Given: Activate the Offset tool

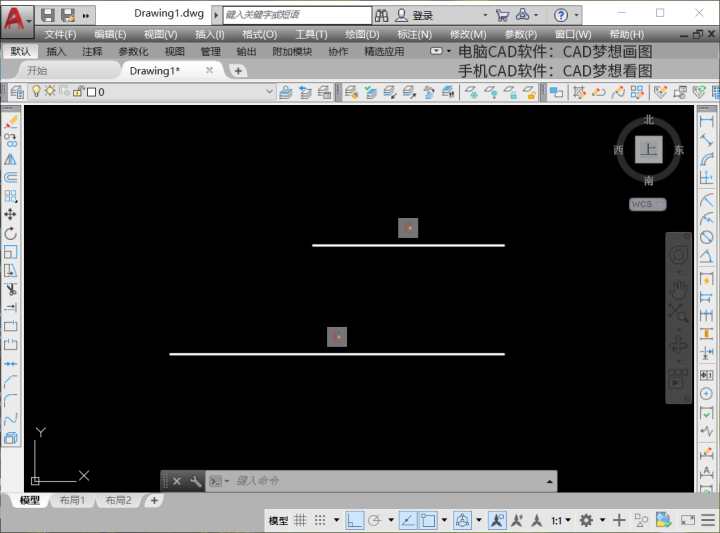Looking at the screenshot, I should click(x=11, y=177).
